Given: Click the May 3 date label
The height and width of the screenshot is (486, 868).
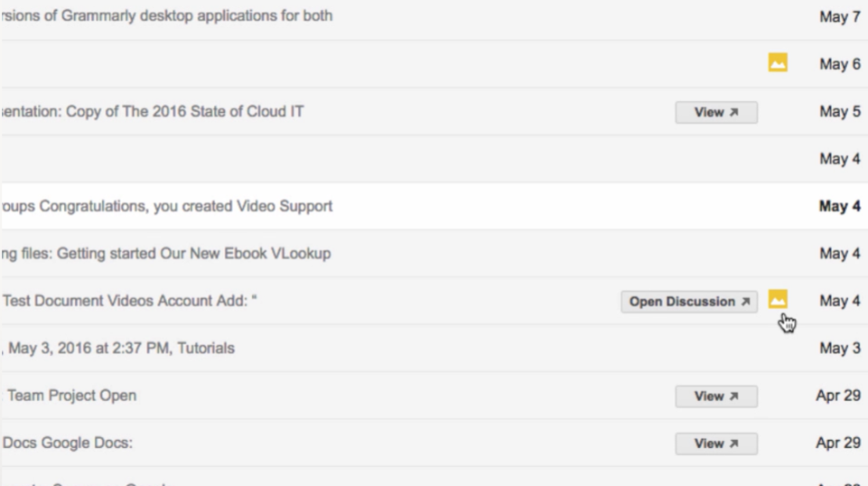Looking at the screenshot, I should (840, 348).
